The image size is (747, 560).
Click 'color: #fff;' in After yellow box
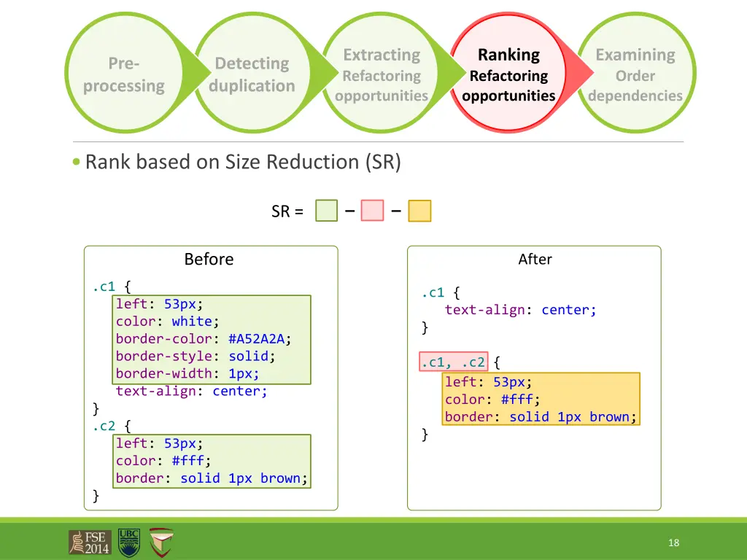coord(492,399)
